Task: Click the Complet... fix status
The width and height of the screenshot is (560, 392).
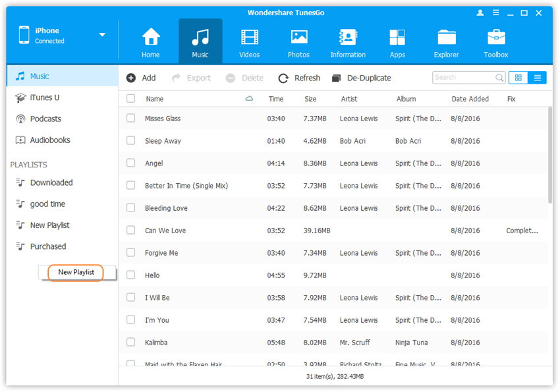Action: coord(522,231)
